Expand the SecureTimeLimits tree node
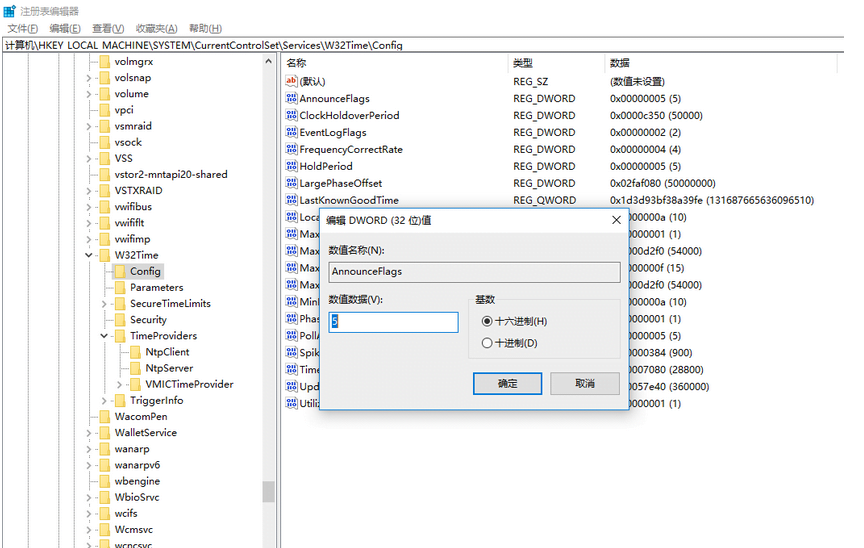Image resolution: width=864 pixels, height=548 pixels. point(104,303)
